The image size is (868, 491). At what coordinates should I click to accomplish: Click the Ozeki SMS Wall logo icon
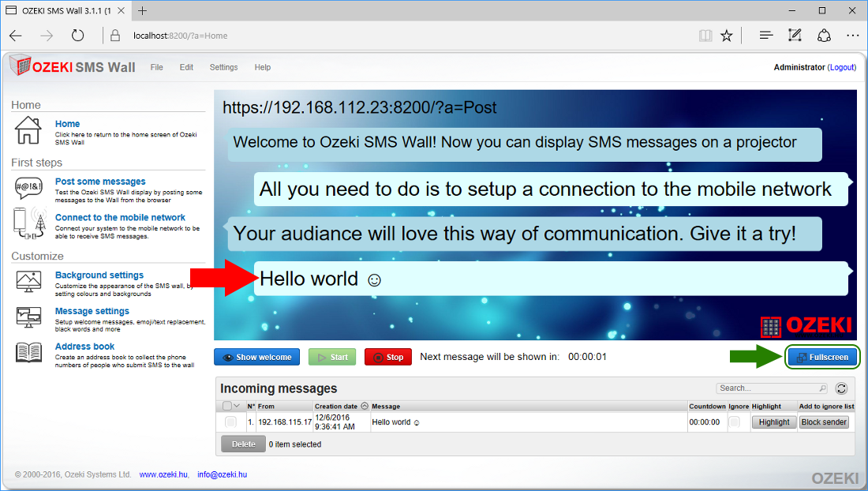click(21, 66)
